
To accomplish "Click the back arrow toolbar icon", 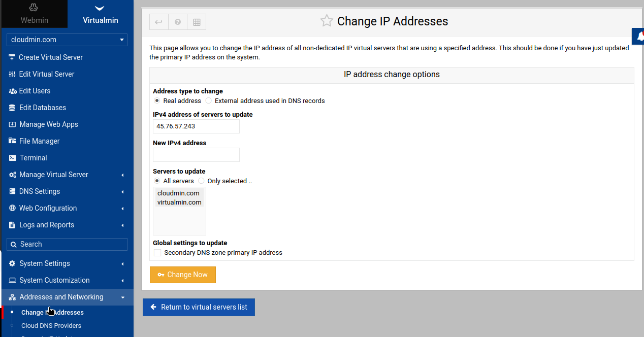I will coord(158,22).
